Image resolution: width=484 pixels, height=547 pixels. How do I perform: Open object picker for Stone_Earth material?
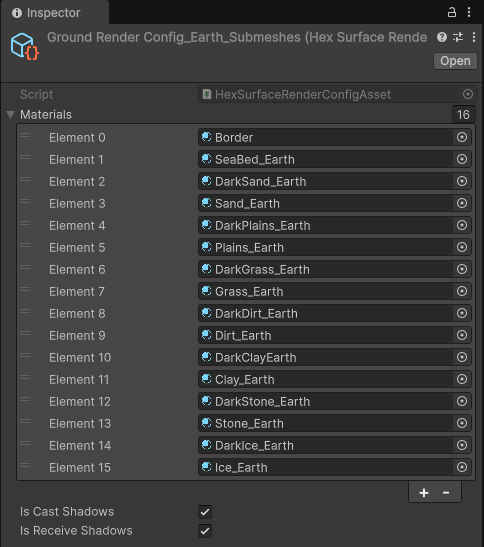coord(462,423)
